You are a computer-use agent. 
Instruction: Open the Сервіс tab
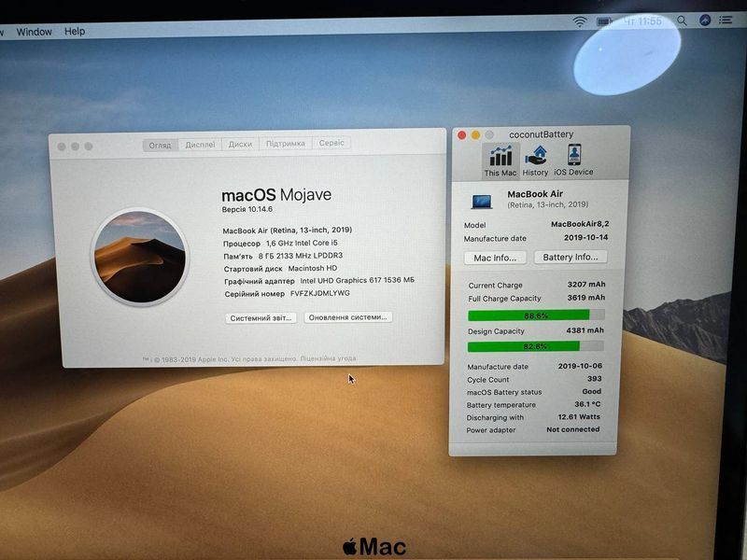(x=331, y=143)
